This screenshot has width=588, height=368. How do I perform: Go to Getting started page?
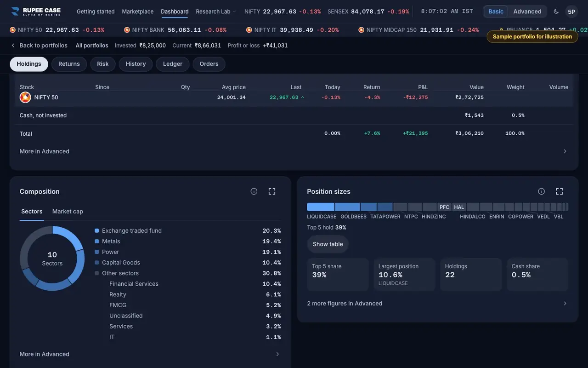[x=96, y=11]
